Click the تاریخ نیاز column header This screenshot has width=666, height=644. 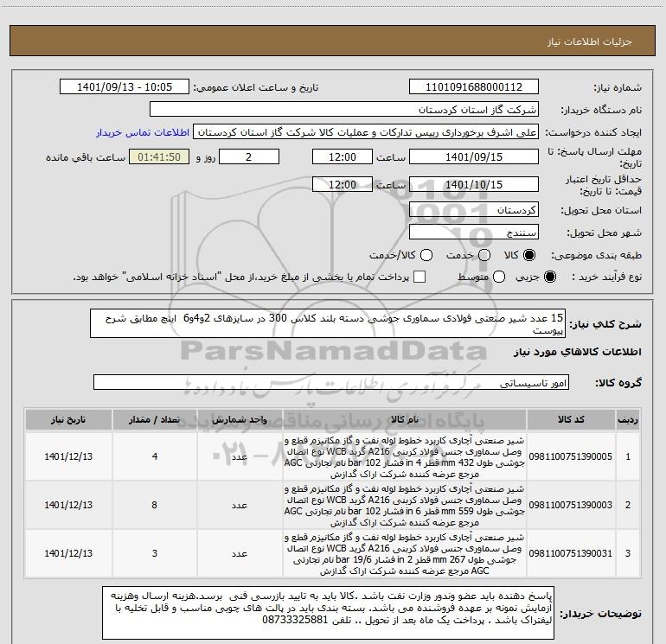click(68, 420)
